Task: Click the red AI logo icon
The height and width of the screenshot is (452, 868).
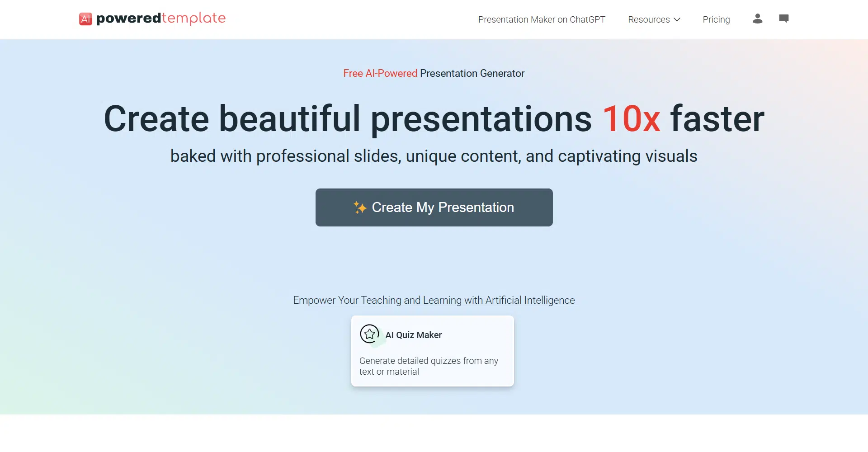Action: tap(85, 19)
